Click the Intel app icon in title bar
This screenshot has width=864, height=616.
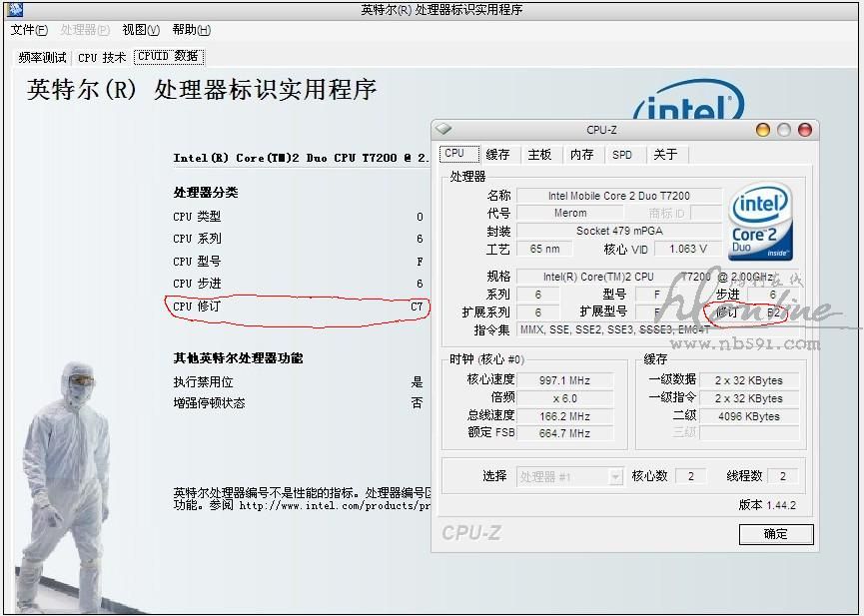click(x=16, y=10)
